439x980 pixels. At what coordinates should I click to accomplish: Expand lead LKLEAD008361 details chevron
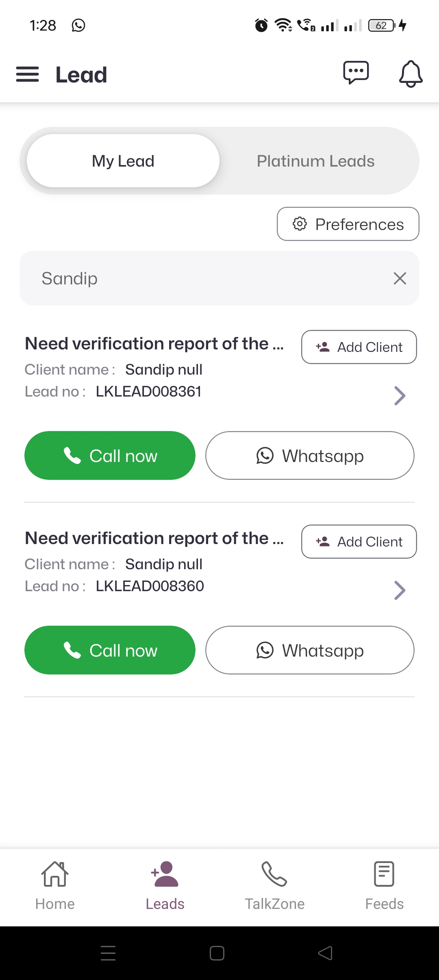click(x=400, y=396)
